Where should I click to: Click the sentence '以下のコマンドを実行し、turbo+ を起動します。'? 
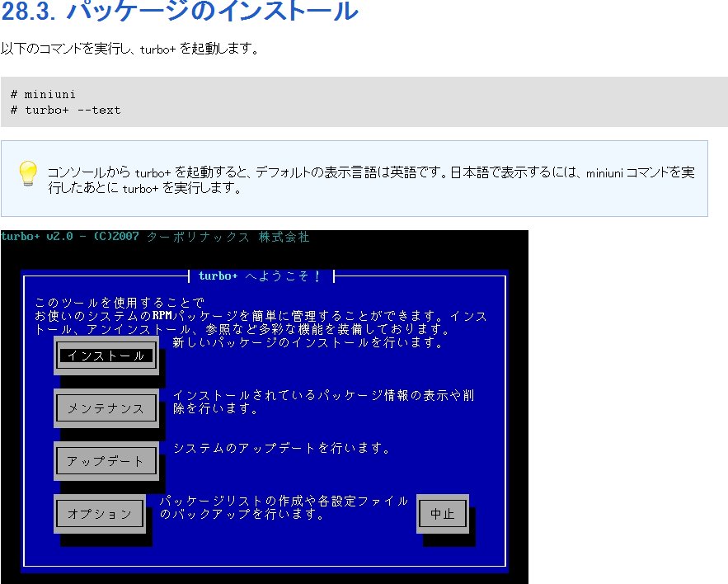(x=130, y=49)
